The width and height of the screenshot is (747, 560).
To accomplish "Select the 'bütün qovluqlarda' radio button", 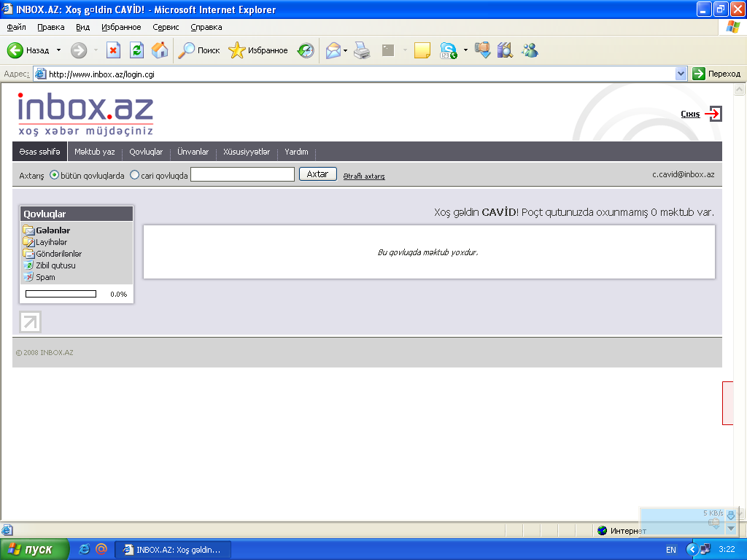I will (x=54, y=175).
